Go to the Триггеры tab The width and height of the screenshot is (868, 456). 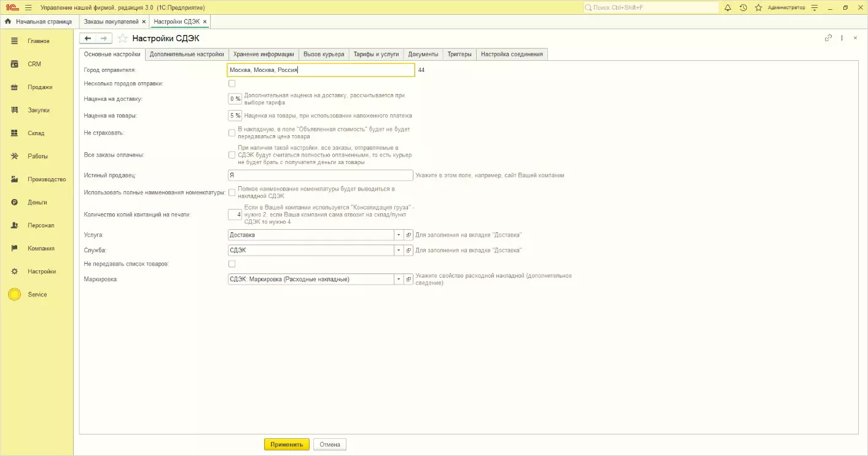(459, 54)
